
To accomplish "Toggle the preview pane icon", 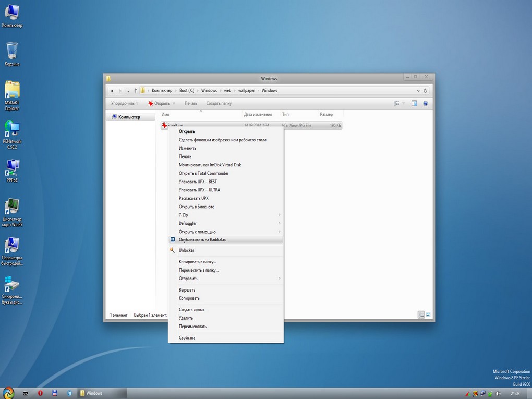I will tap(414, 103).
